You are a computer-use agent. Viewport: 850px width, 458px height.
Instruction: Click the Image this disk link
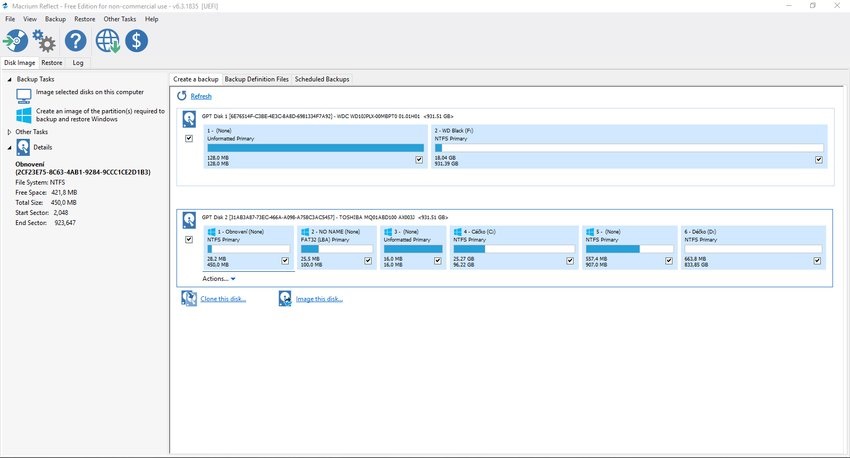pyautogui.click(x=319, y=299)
